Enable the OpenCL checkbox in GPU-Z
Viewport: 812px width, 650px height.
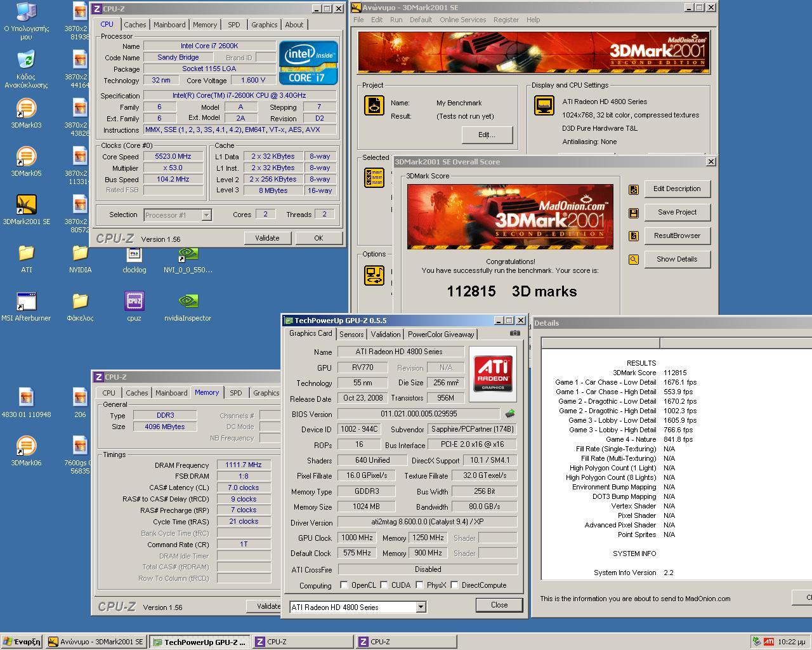point(344,585)
